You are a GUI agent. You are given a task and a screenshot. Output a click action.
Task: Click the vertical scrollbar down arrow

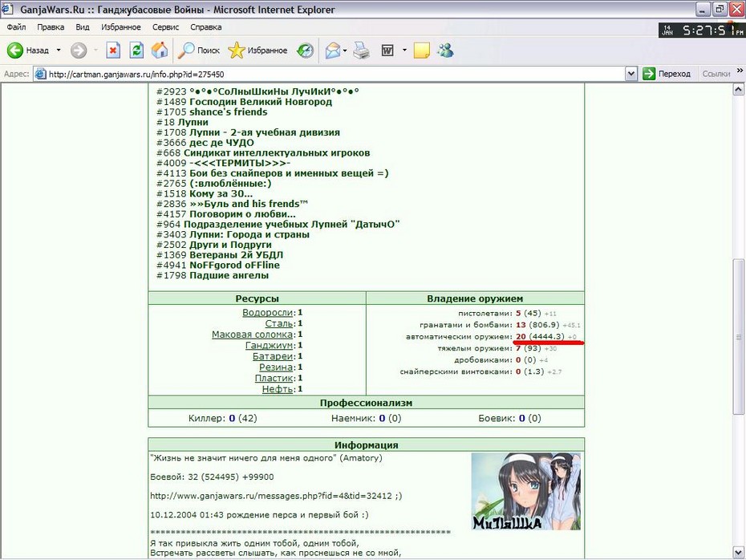[x=739, y=553]
